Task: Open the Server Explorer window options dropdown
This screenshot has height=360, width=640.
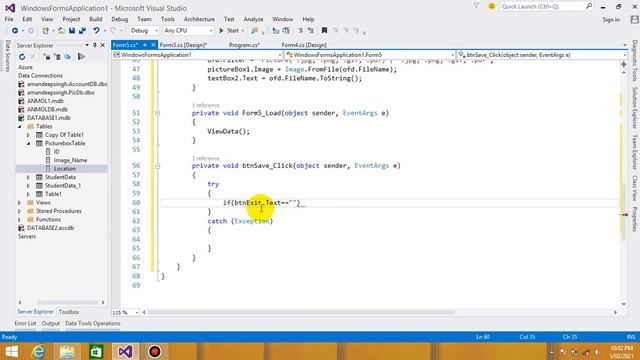Action: 87,45
